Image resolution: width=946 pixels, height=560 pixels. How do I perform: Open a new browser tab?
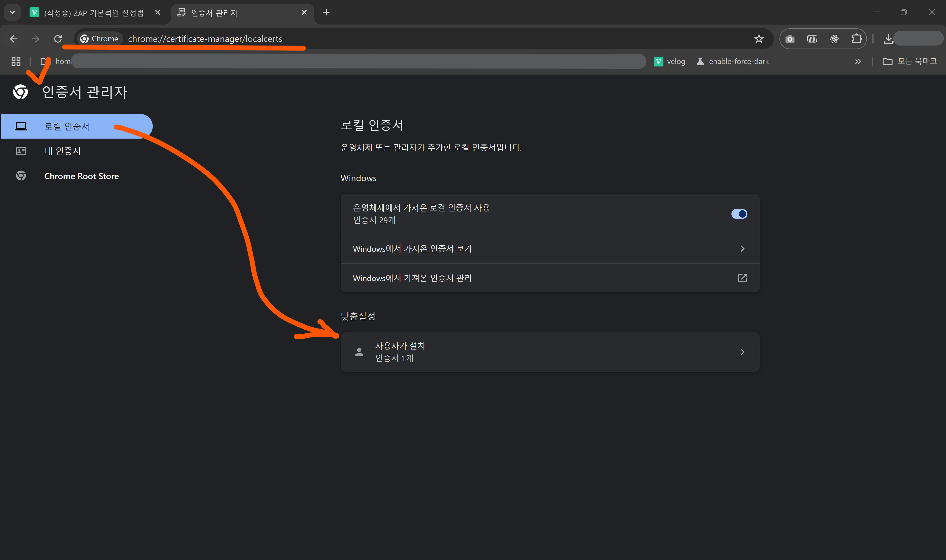[326, 13]
